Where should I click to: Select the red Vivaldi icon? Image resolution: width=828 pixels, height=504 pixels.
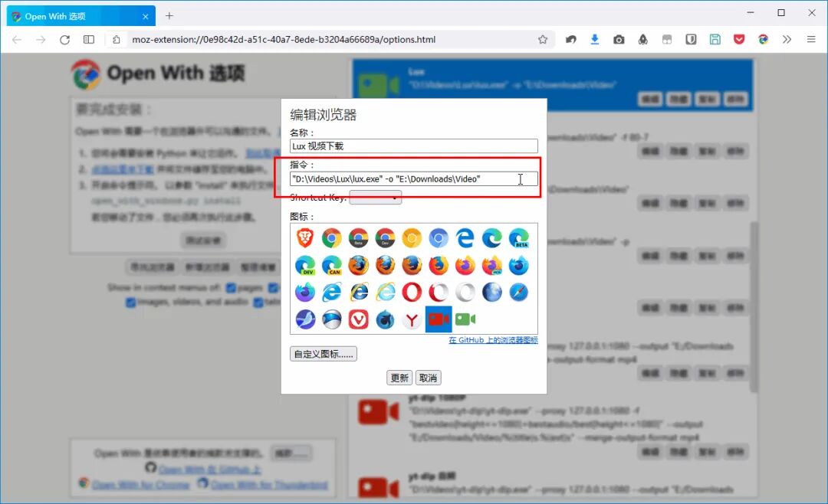[358, 319]
